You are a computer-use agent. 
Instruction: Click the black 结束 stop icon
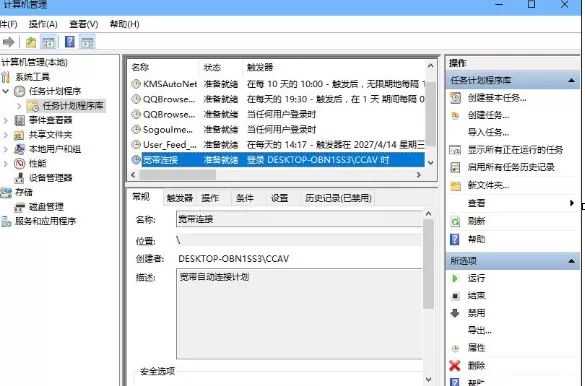(455, 296)
